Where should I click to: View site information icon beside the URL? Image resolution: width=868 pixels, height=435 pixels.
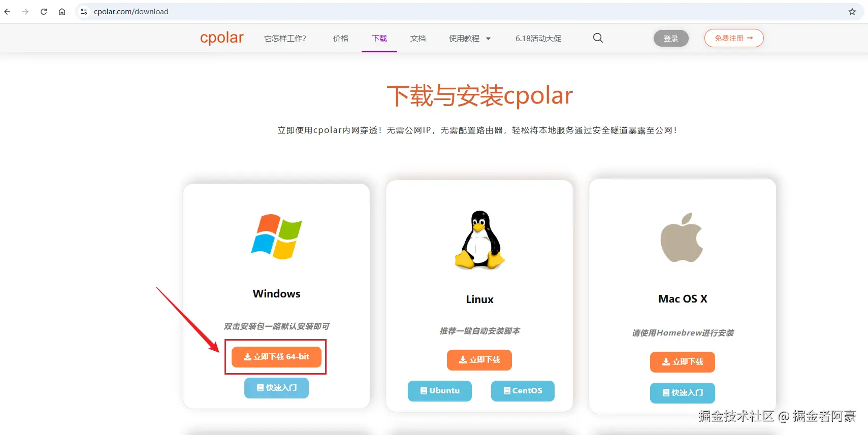tap(84, 12)
